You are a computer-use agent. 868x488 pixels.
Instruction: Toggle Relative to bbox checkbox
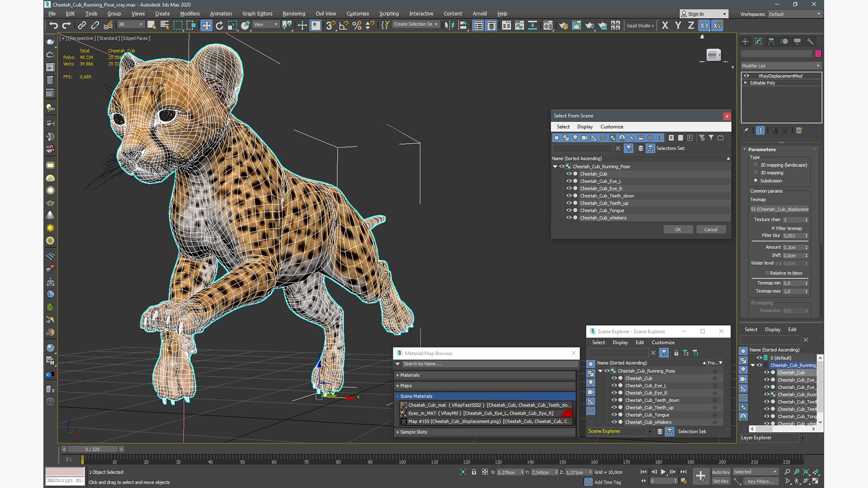point(767,273)
